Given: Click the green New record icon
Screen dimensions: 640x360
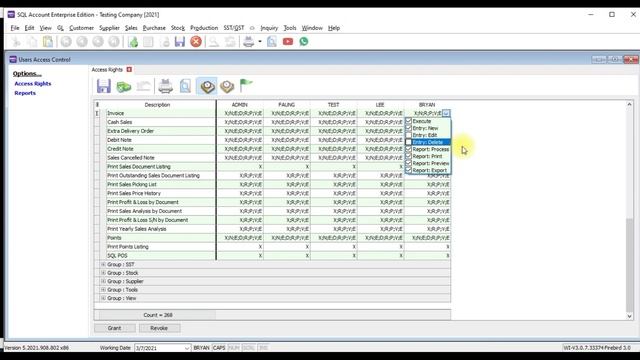Looking at the screenshot, I should click(x=133, y=42).
